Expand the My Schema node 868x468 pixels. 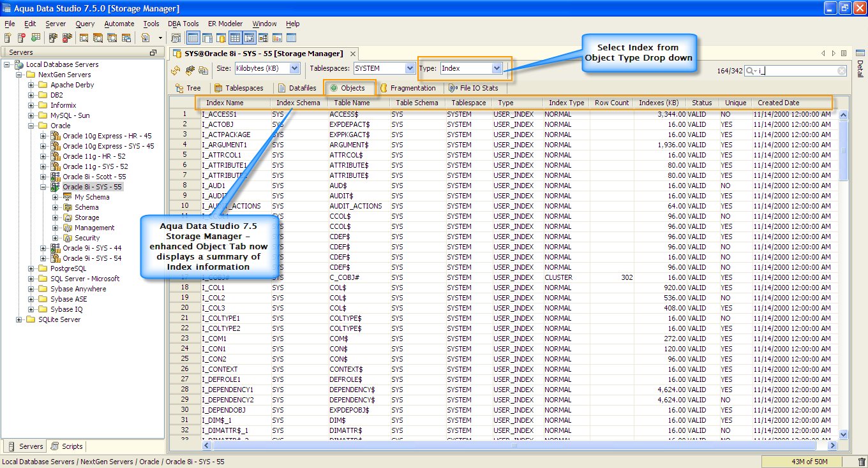click(56, 197)
